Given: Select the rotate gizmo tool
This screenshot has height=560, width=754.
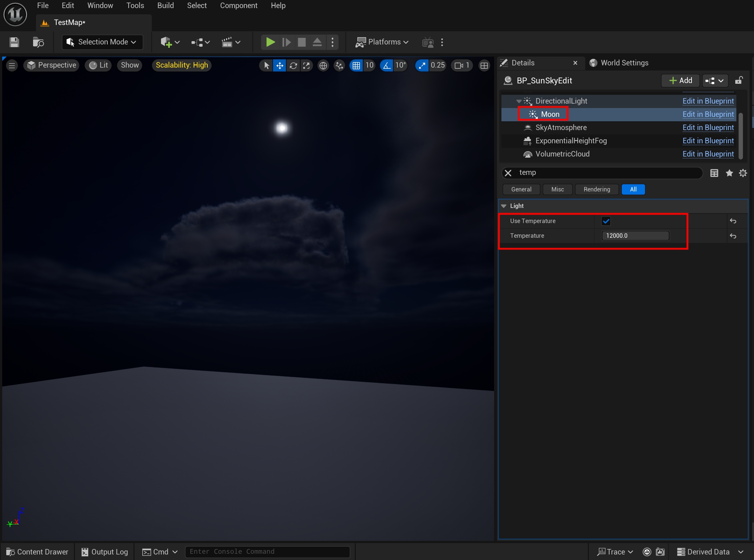Looking at the screenshot, I should tap(293, 65).
